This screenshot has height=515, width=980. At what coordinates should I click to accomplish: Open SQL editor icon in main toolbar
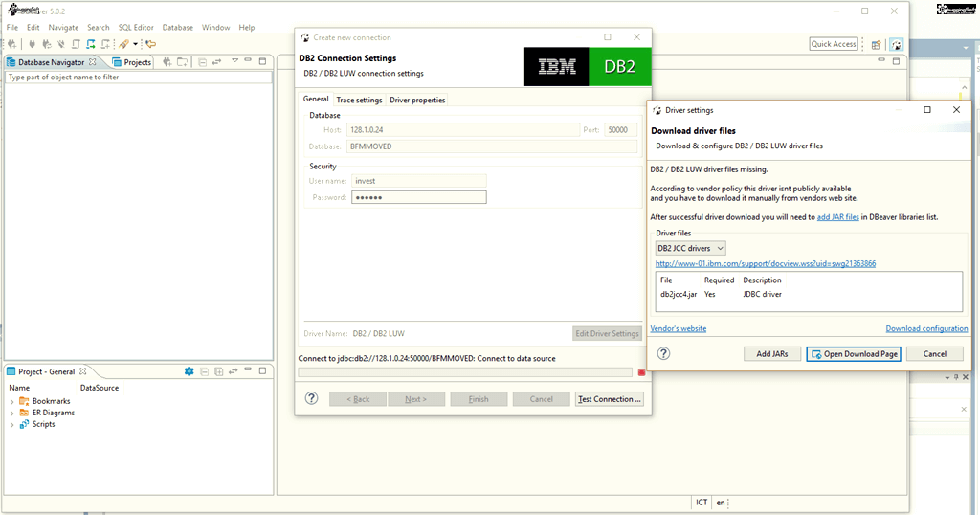(x=76, y=44)
